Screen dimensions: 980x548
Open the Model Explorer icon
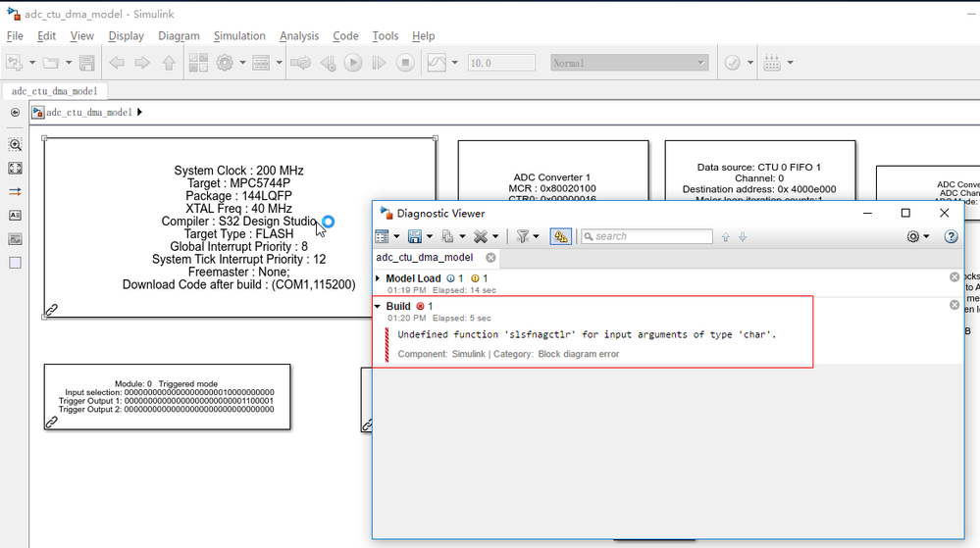261,63
